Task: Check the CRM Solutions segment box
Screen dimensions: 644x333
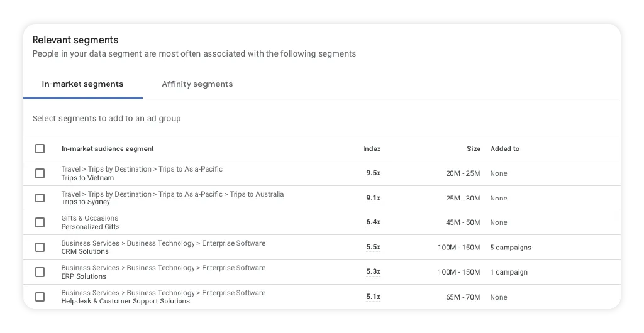Action: pyautogui.click(x=40, y=248)
